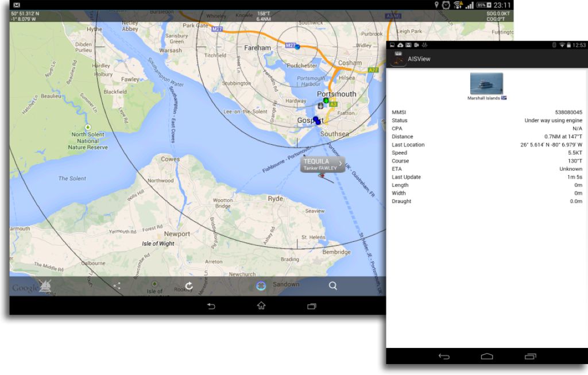Tap back button on AISView phone
588x375 pixels.
coord(444,356)
